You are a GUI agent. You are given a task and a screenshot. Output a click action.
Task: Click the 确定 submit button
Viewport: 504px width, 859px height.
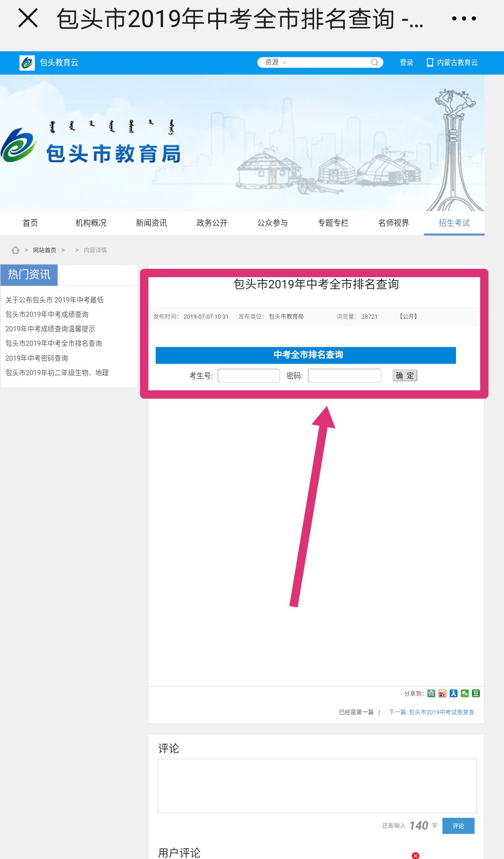405,376
